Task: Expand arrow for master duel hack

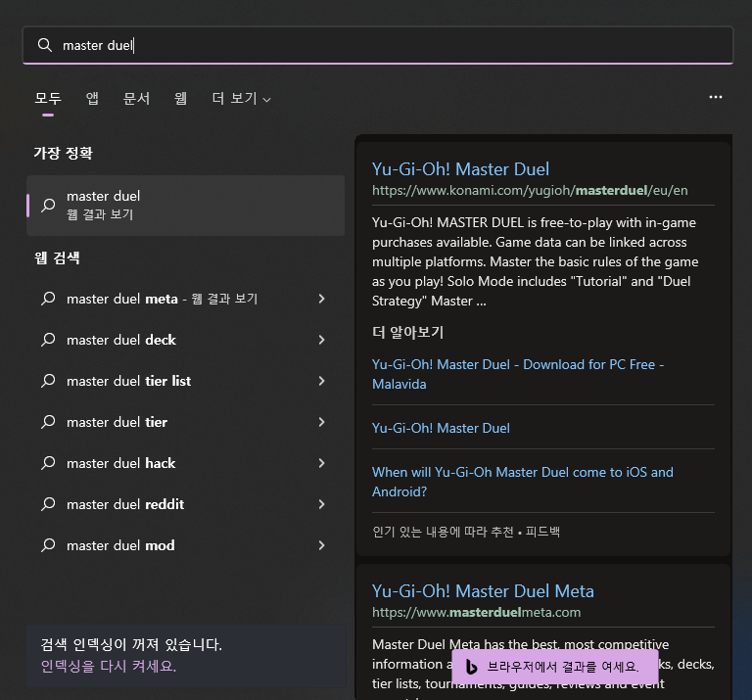Action: 321,463
